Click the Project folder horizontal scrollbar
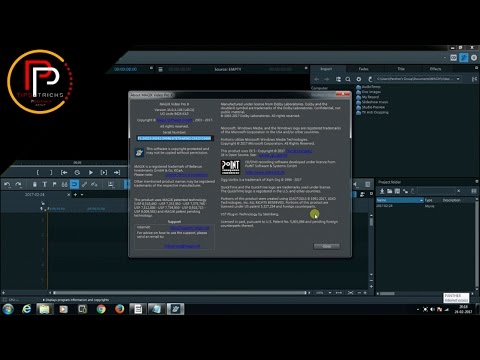The width and height of the screenshot is (480, 360). (x=388, y=294)
